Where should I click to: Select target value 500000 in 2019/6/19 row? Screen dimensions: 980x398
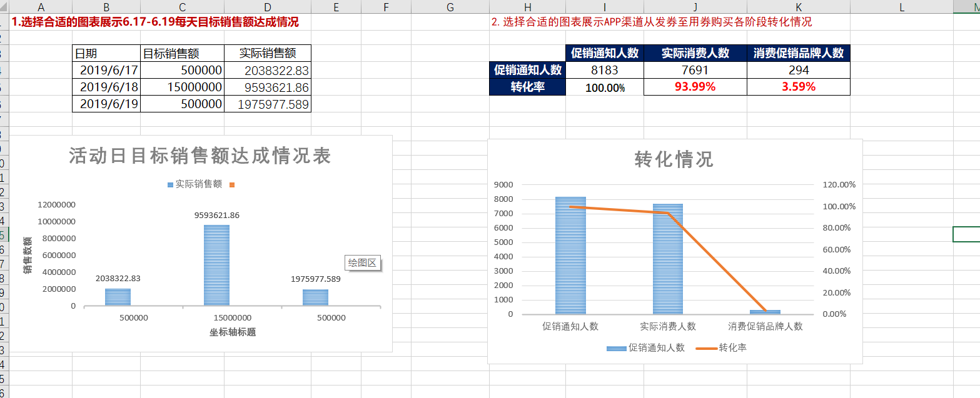(182, 104)
